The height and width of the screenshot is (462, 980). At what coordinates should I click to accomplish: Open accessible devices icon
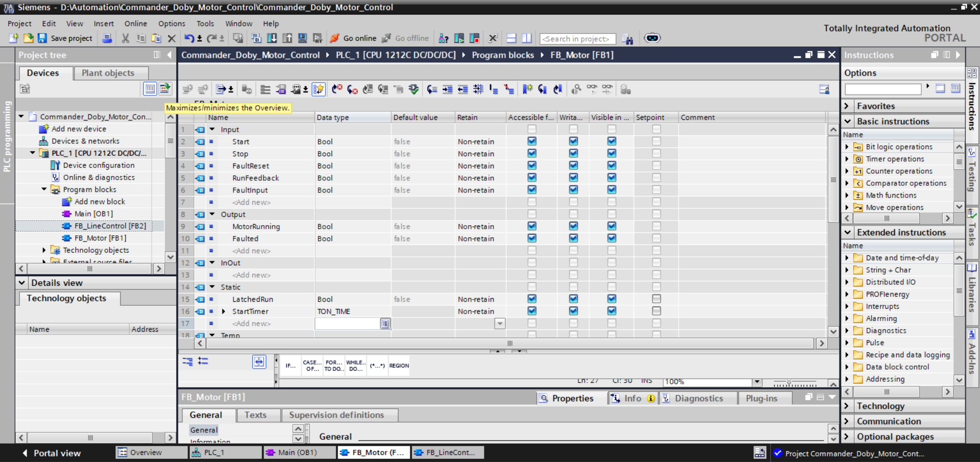444,38
